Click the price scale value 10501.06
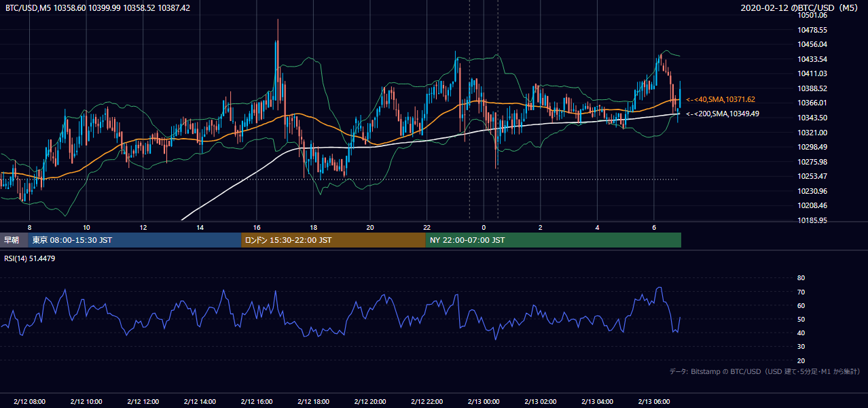Screen dimensions: 868x408 coord(812,15)
